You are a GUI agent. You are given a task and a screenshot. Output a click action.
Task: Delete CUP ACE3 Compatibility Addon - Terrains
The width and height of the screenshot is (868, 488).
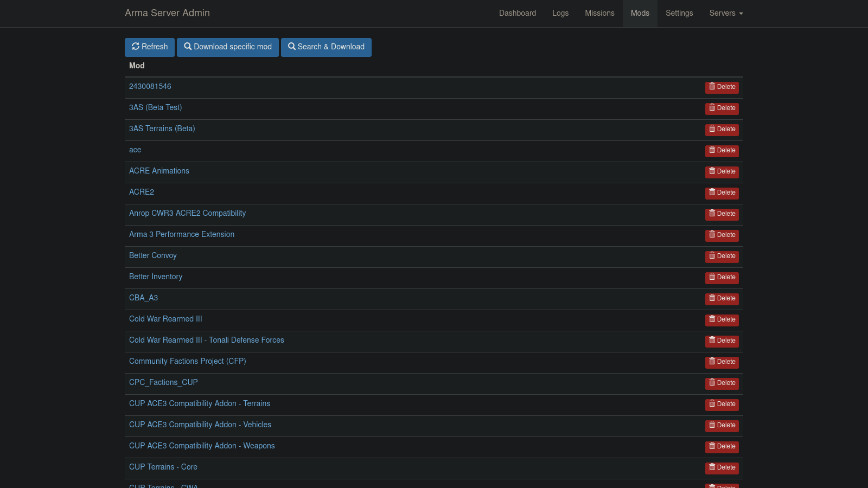722,404
